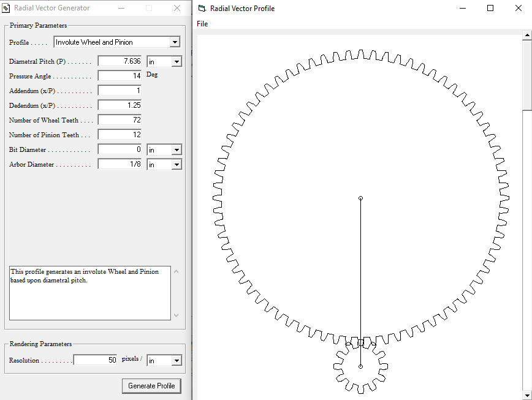Viewport: 532px width, 400px height.
Task: Select the Pressure Angle value field
Action: (119, 75)
